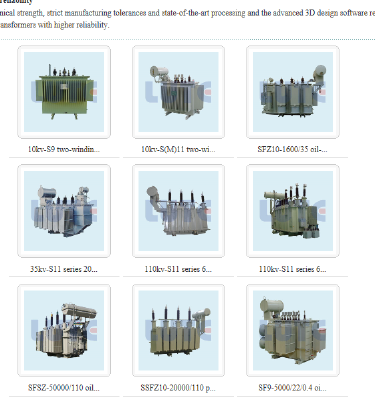Click the paragraph mentioning advanced 3D design software
375x400 pixels.
coord(187,19)
